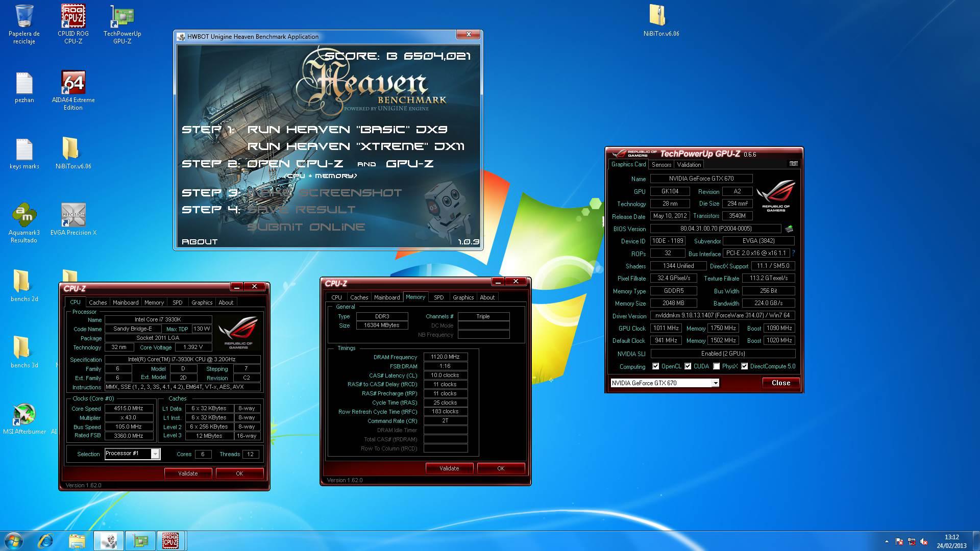Open Mainboard tab in middle CPU-Z window
Viewport: 980px width, 551px height.
(387, 297)
